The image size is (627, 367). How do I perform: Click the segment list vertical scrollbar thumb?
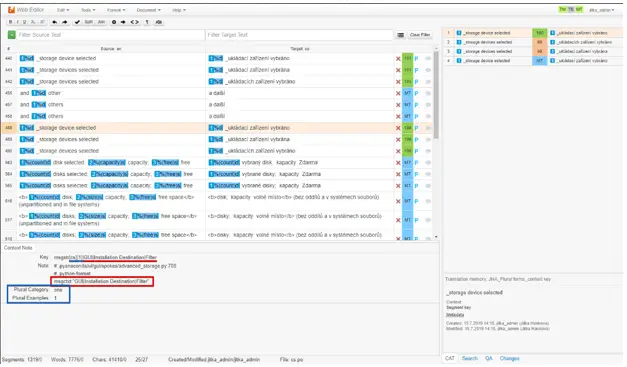coord(436,95)
